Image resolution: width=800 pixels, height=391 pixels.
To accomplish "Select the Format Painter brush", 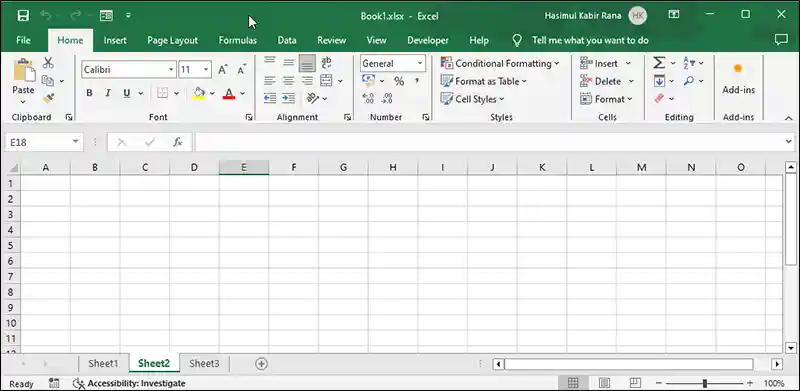I will tap(48, 98).
